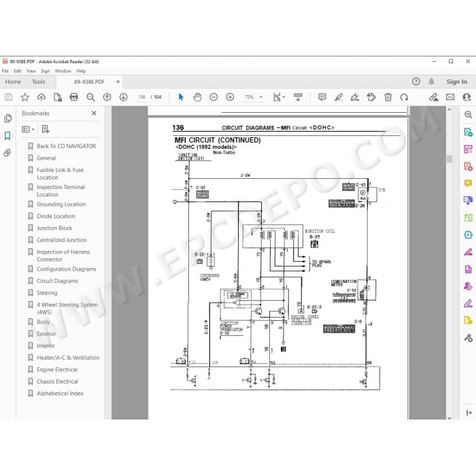Click the Sign In button
The width and height of the screenshot is (476, 476).
coord(456,82)
